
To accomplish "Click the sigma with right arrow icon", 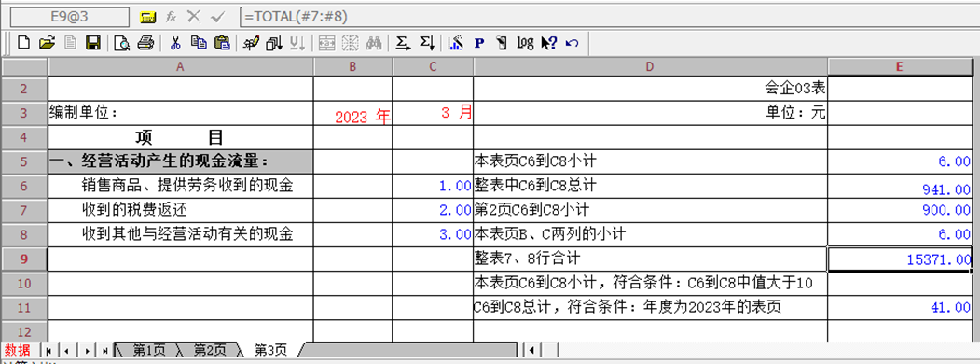I will [x=404, y=43].
